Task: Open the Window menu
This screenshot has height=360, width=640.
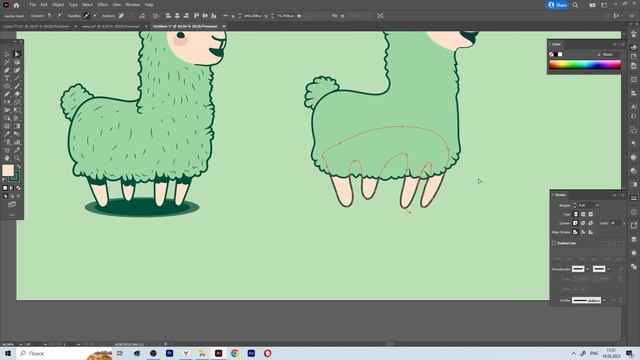Action: coord(133,5)
